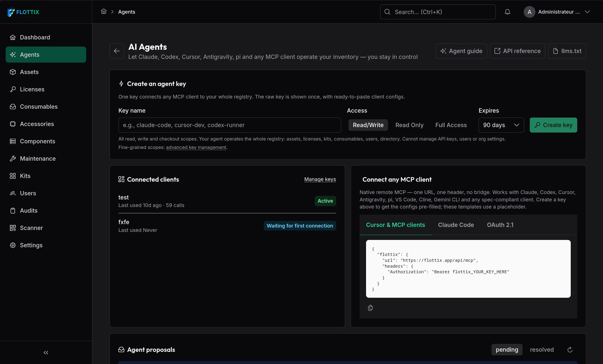Copy the MCP config snippet

[x=370, y=308]
